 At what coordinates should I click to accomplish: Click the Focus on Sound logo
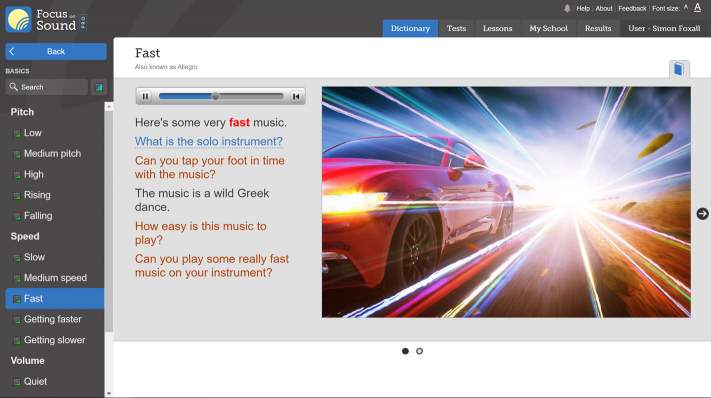[45, 19]
